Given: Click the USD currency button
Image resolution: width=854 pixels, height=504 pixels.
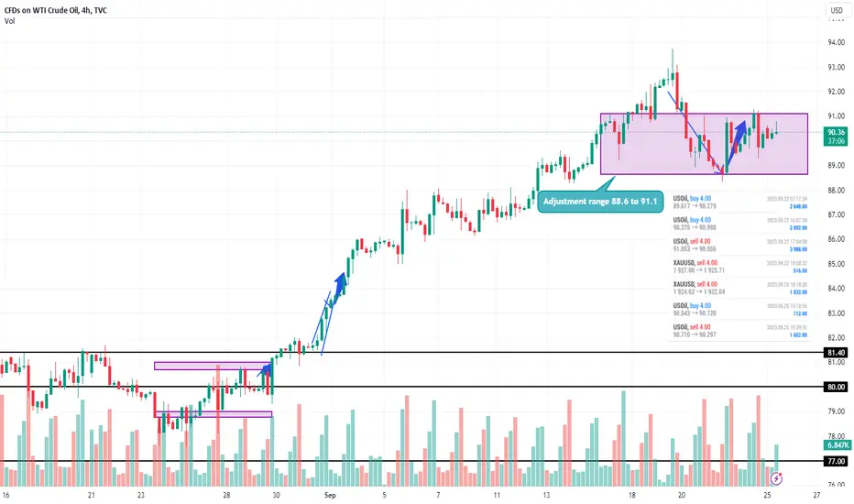Looking at the screenshot, I should 837,10.
